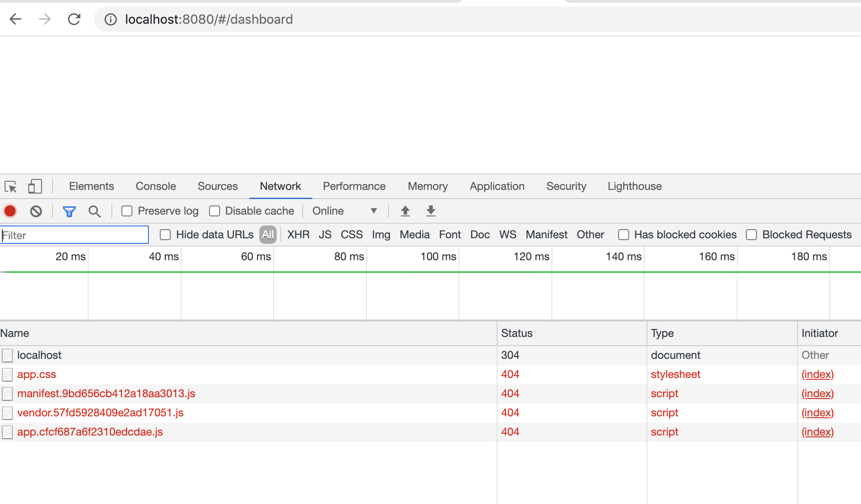Reload the page with the refresh icon
The image size is (861, 504).
pyautogui.click(x=74, y=19)
